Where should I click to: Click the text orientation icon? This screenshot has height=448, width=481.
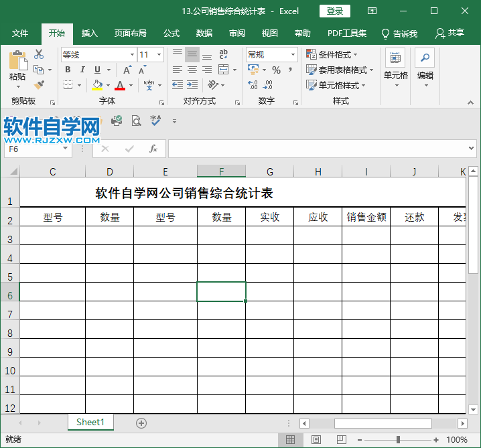pos(212,84)
